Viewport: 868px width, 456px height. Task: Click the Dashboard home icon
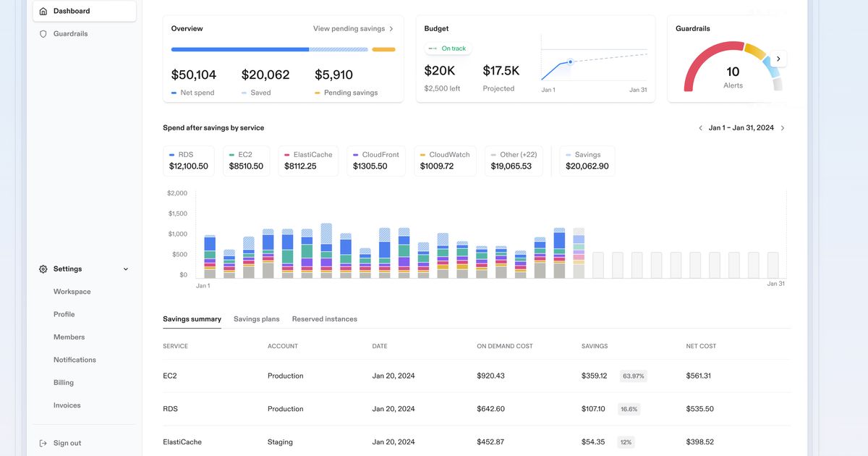(43, 12)
